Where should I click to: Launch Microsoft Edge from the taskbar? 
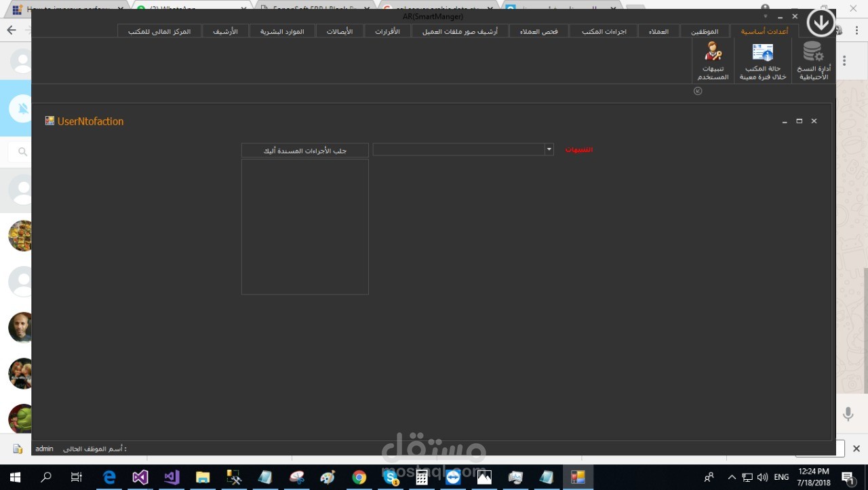point(109,477)
